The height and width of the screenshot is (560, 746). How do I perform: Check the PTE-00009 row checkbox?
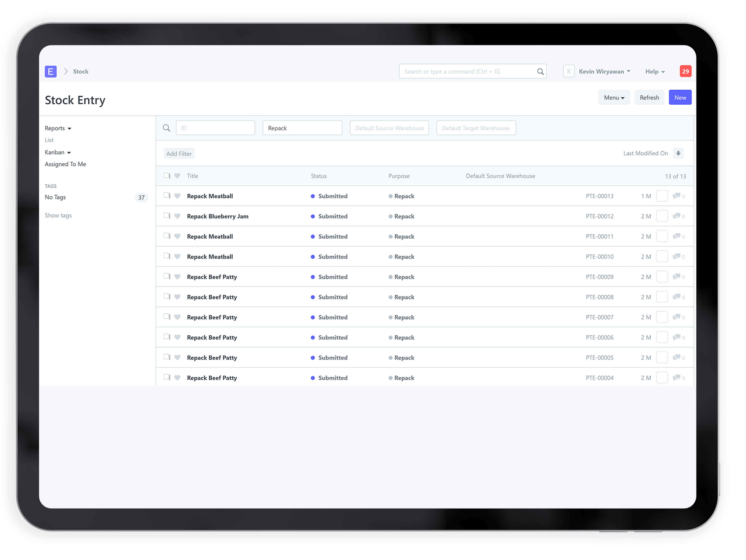[166, 276]
